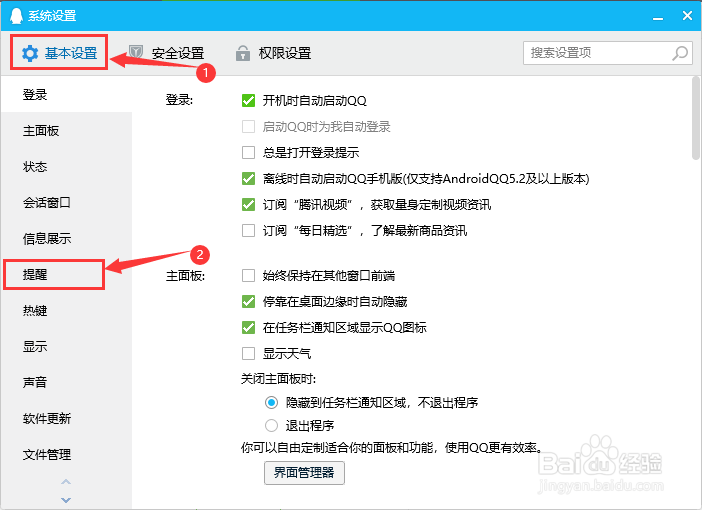Select 声音 in the sidebar

pyautogui.click(x=66, y=382)
